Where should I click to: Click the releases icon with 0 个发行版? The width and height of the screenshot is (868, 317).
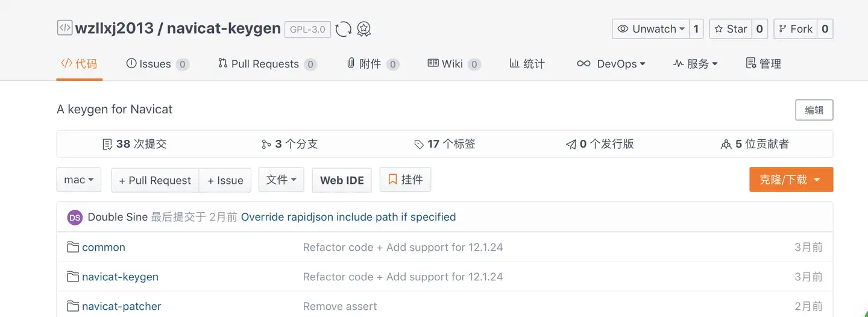(571, 144)
